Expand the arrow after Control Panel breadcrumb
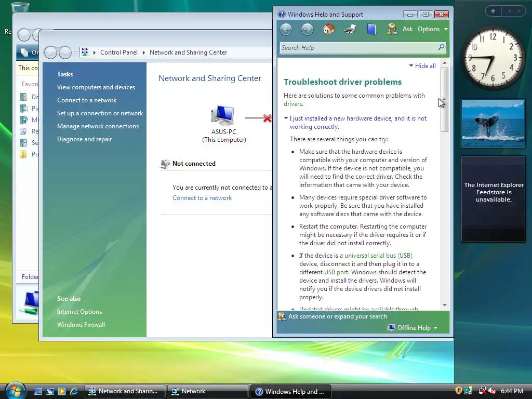 coord(143,52)
